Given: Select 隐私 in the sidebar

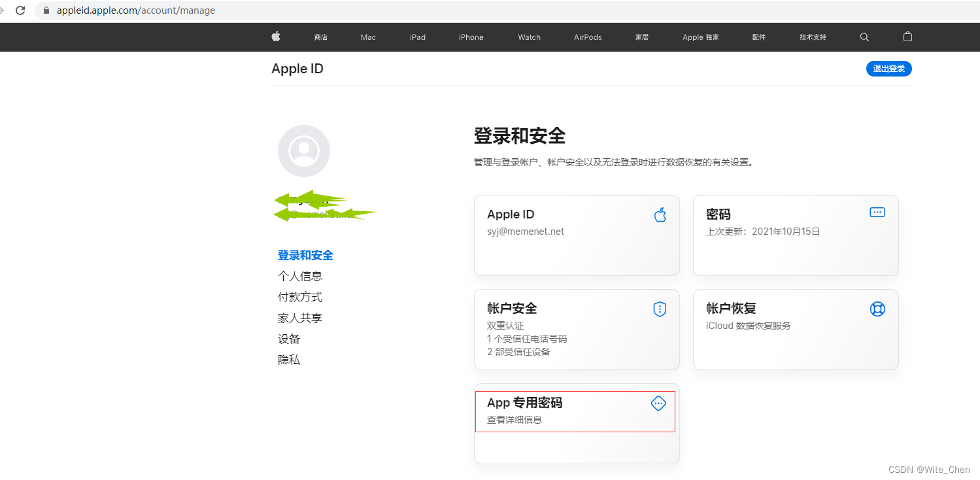Looking at the screenshot, I should 289,360.
